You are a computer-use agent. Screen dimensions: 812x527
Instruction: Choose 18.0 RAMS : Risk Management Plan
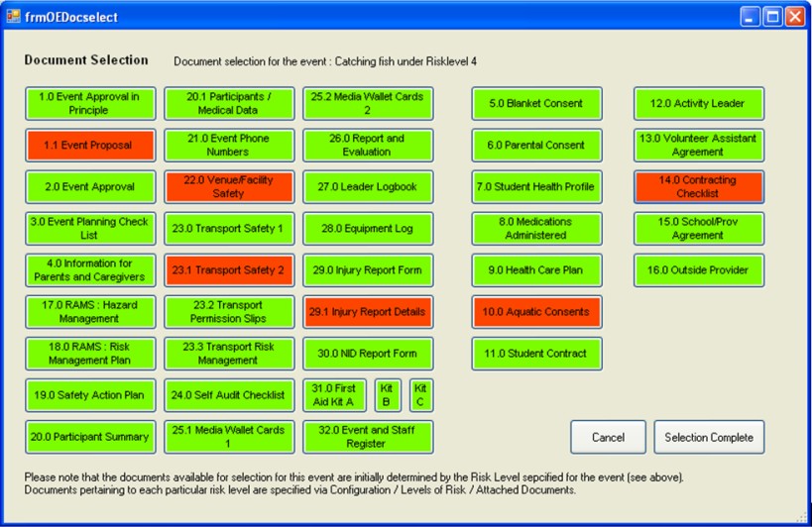(90, 354)
